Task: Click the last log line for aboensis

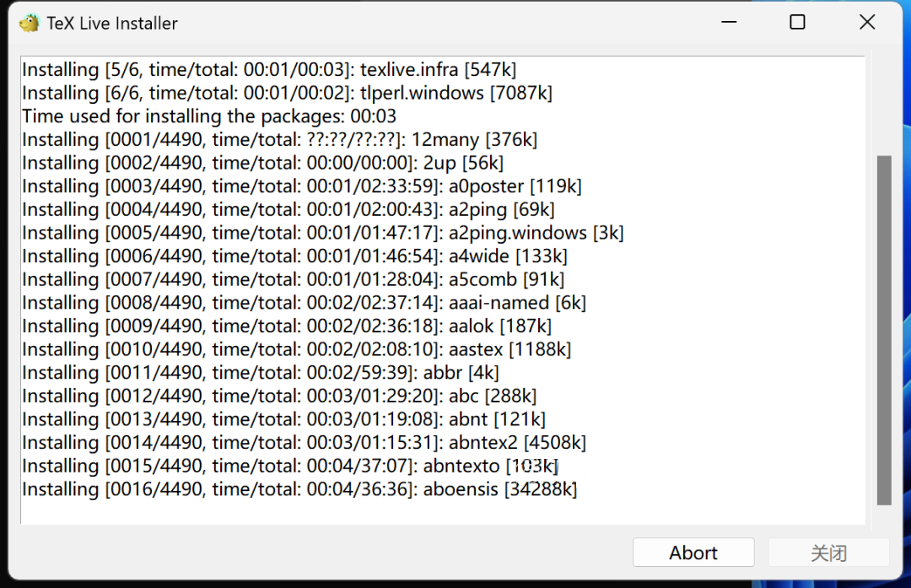Action: point(299,488)
